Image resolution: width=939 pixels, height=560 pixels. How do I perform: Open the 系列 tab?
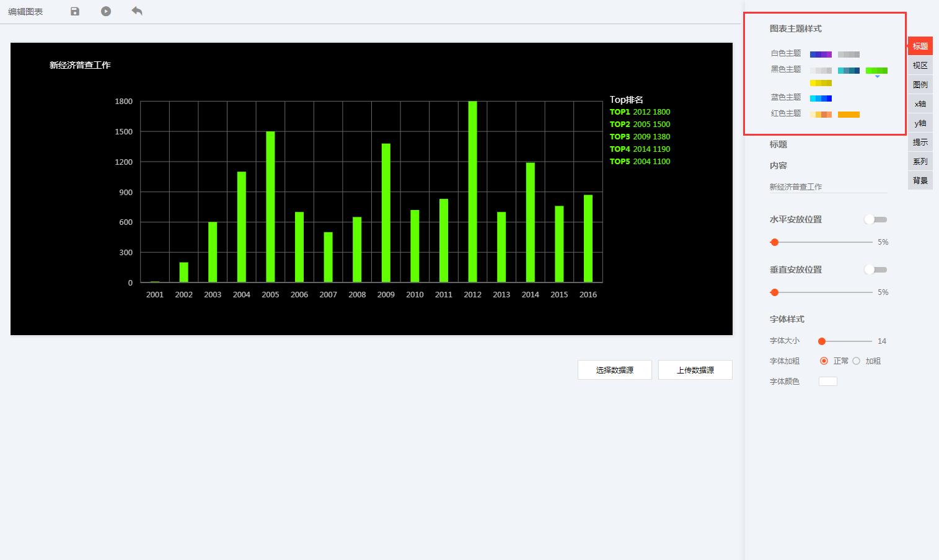[920, 162]
